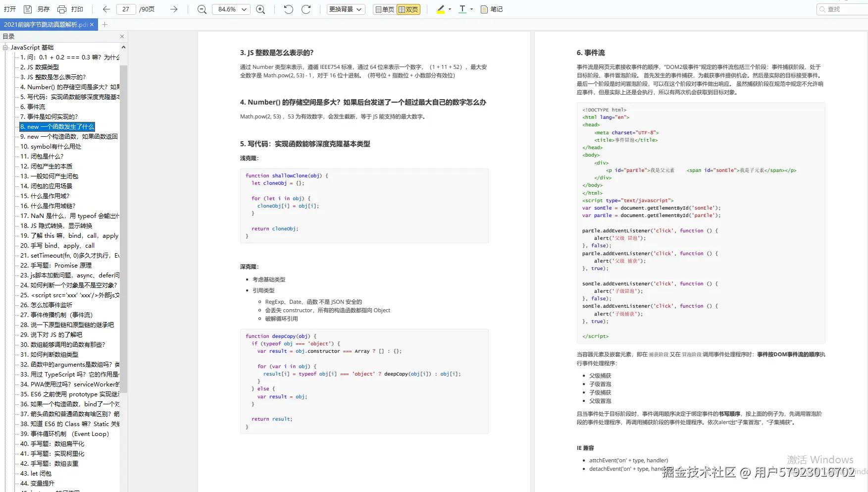Select the yellow highlighter tool
868x492 pixels.
click(x=441, y=9)
